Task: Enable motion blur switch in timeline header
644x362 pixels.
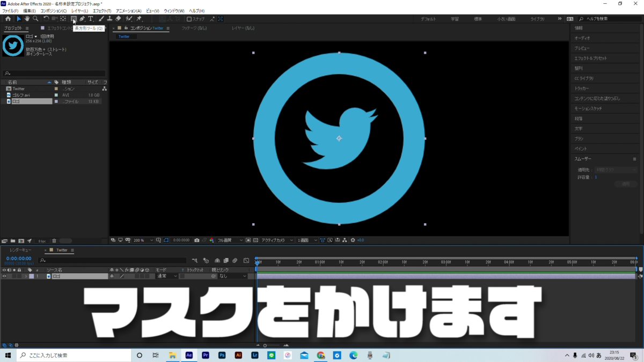Action: click(x=235, y=261)
